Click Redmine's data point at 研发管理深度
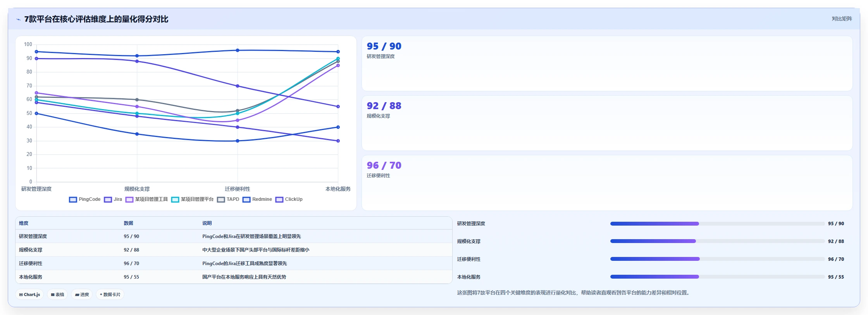868x315 pixels. coord(36,113)
